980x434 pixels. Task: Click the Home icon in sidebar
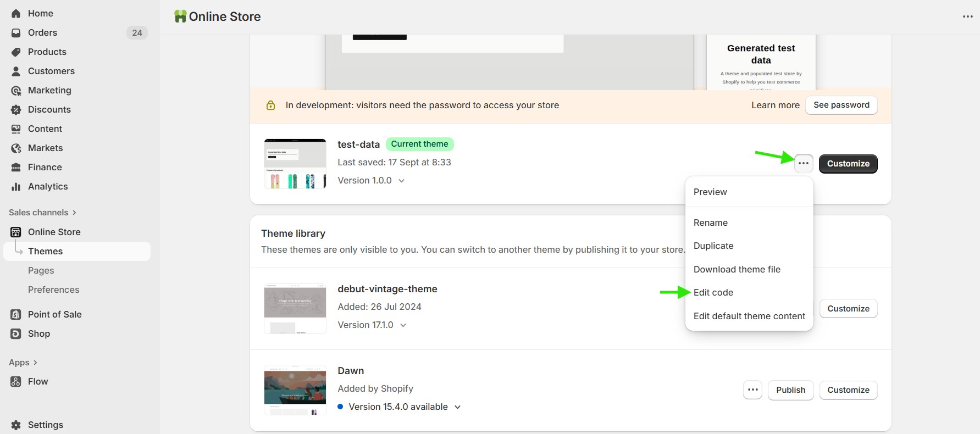(16, 13)
